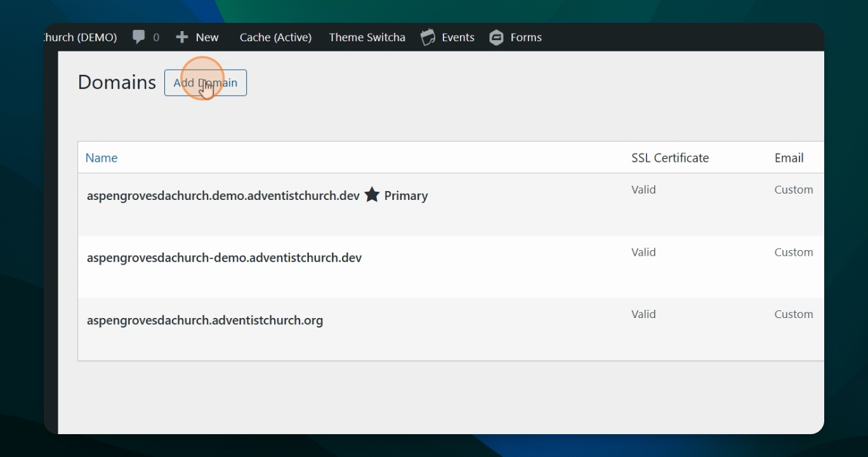This screenshot has height=457, width=868.
Task: Click Valid SSL status of primary domain
Action: [x=643, y=190]
